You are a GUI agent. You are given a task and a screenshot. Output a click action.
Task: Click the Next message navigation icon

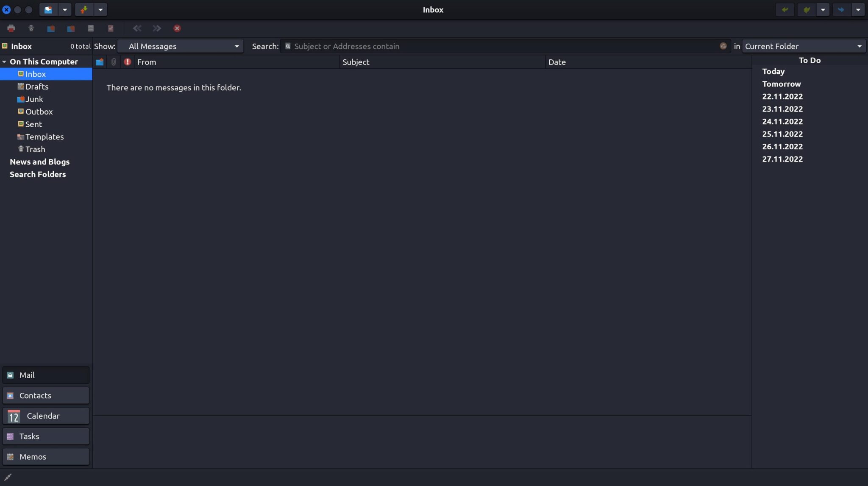[x=157, y=28]
